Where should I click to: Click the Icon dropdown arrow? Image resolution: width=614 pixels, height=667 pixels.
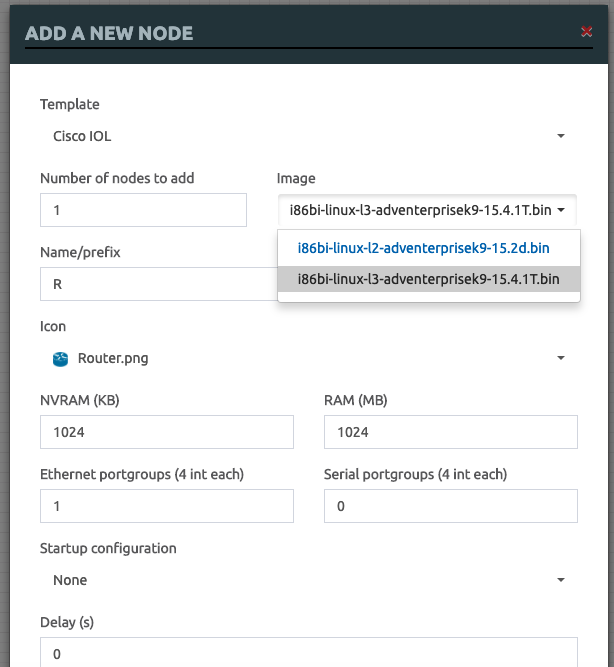pyautogui.click(x=561, y=358)
